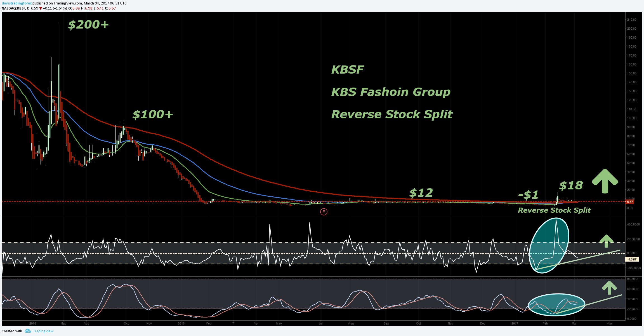
Task: Select the 6.67 current price label
Action: point(630,202)
